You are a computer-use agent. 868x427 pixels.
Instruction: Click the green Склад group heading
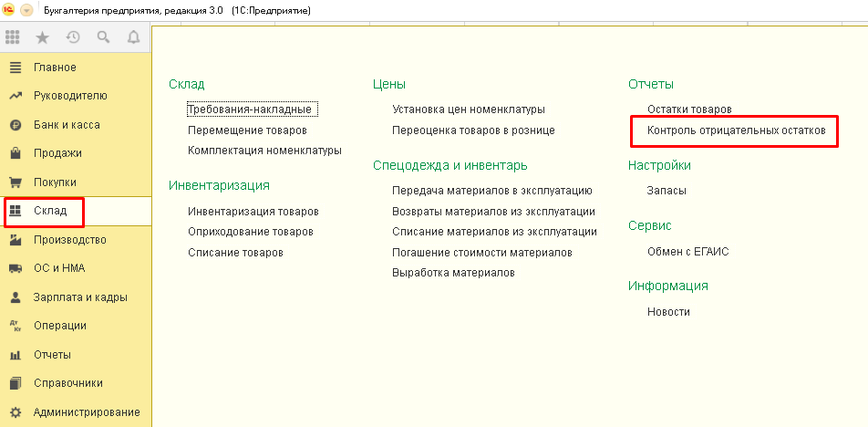point(187,84)
